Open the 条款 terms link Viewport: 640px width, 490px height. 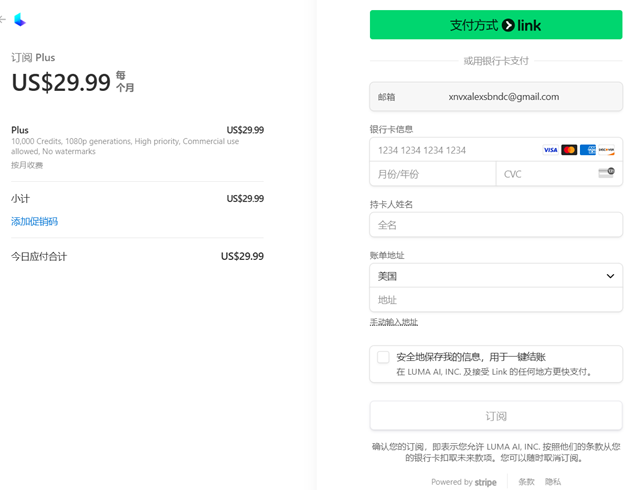526,482
